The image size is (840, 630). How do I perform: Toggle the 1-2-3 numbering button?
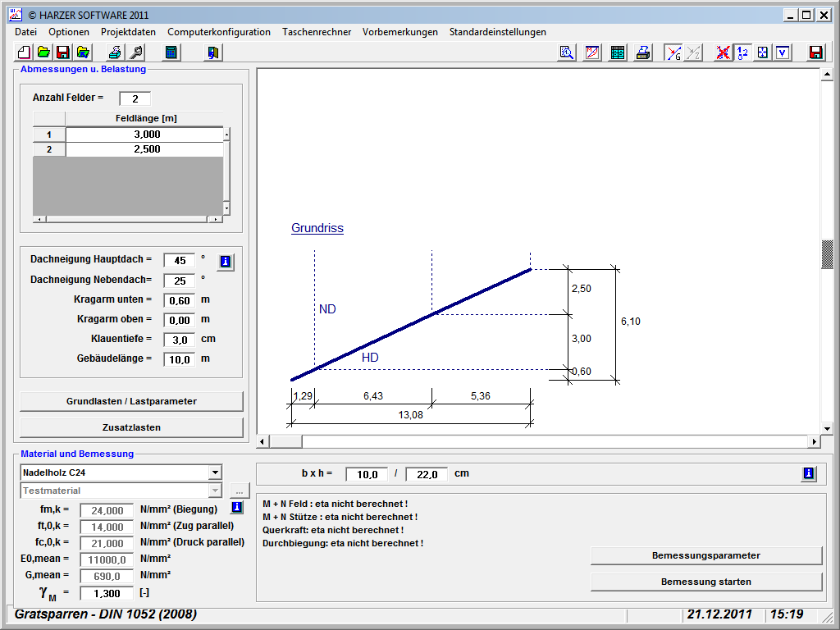tap(742, 52)
